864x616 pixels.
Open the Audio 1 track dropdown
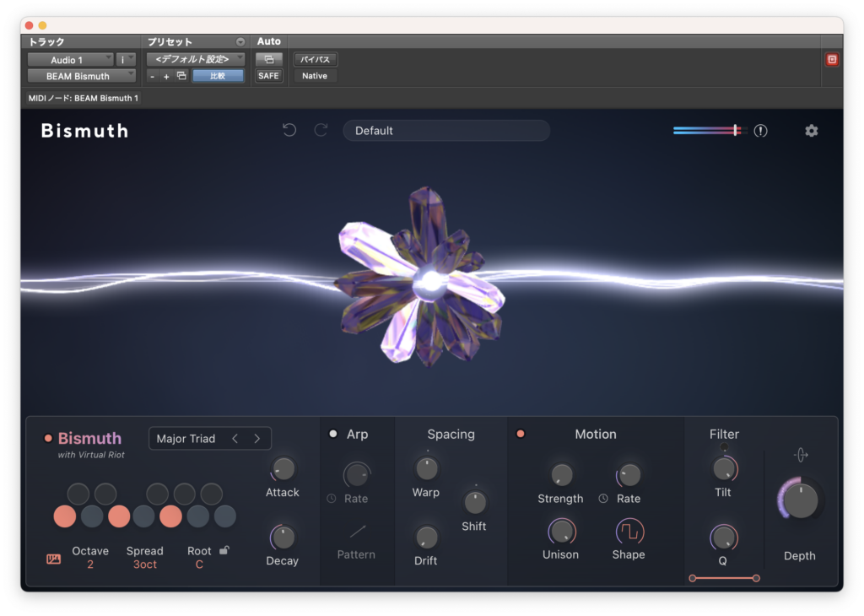(x=71, y=60)
